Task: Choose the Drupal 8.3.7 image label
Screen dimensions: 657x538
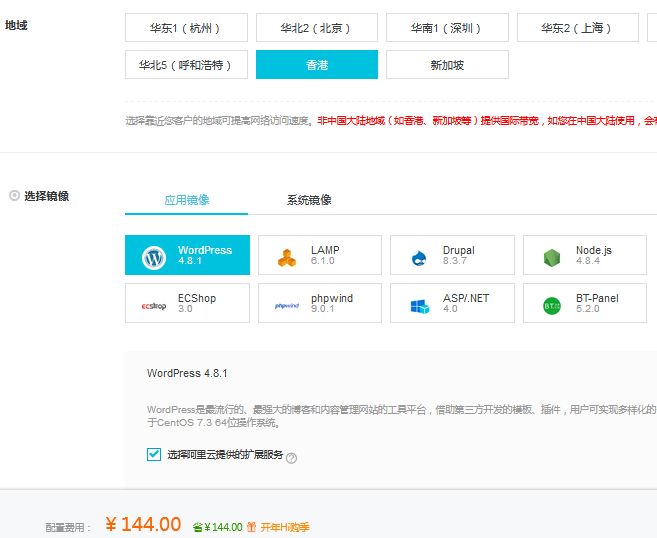Action: pyautogui.click(x=459, y=255)
